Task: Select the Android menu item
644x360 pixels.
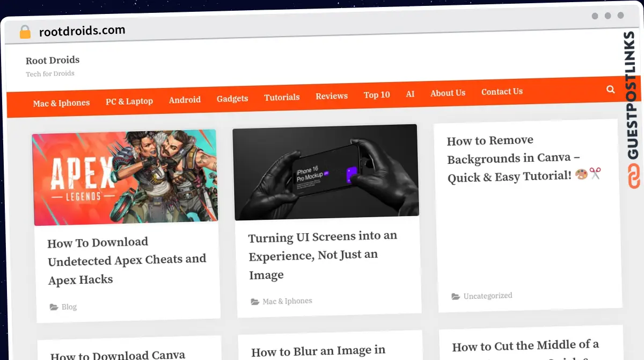Action: tap(185, 99)
